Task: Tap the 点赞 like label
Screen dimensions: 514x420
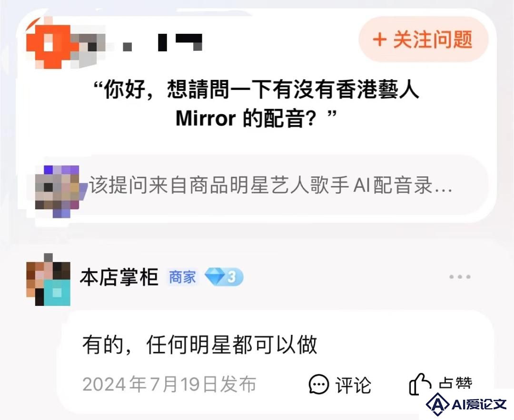Action: (455, 383)
